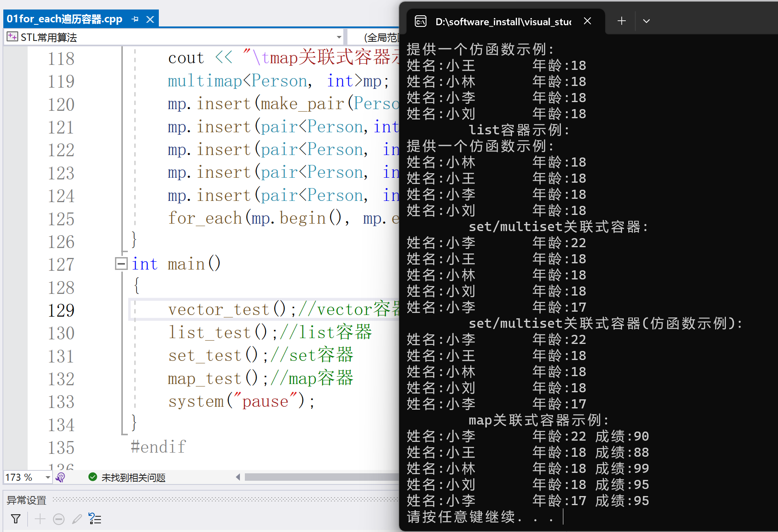Click the filter icon in exception settings
Viewport: 778px width, 532px height.
tap(16, 519)
